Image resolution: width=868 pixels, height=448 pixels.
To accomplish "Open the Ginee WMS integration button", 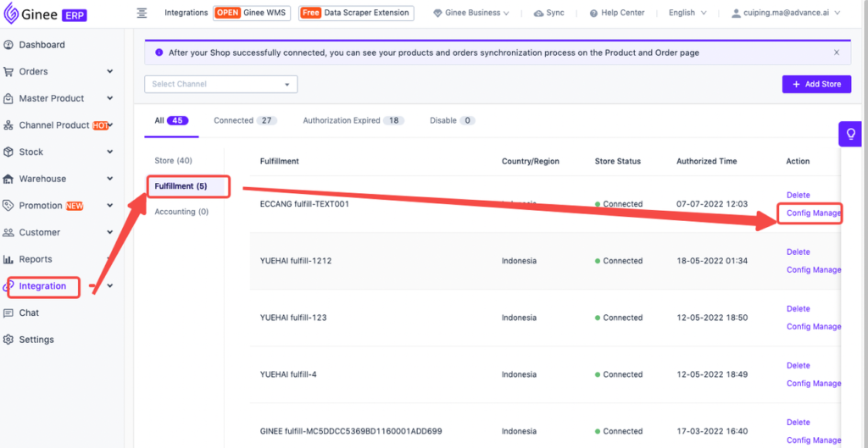I will [252, 13].
